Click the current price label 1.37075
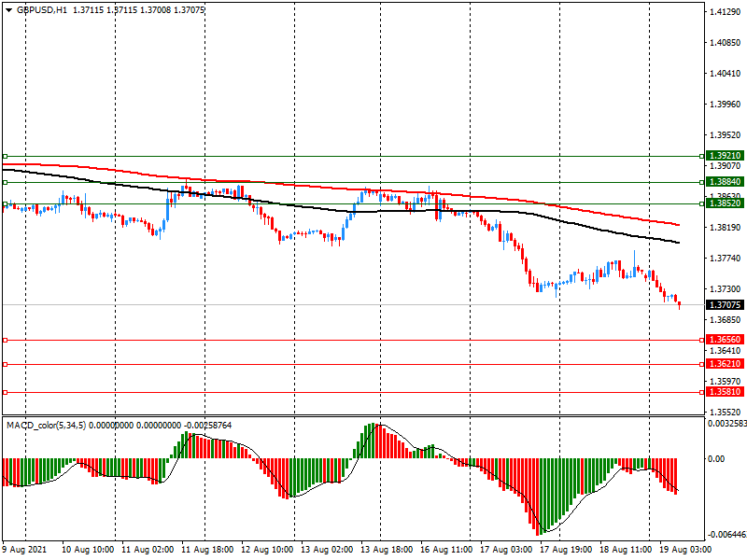Screen dimensions: 747x560 [x=725, y=305]
